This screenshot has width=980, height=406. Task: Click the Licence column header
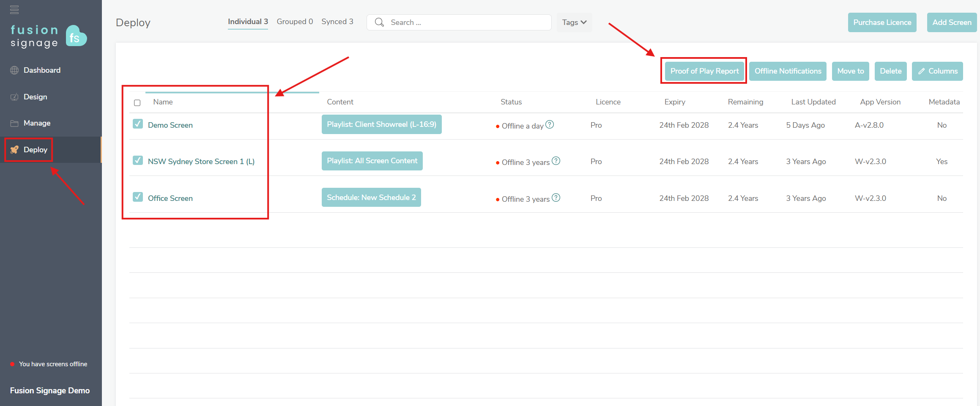click(x=608, y=102)
